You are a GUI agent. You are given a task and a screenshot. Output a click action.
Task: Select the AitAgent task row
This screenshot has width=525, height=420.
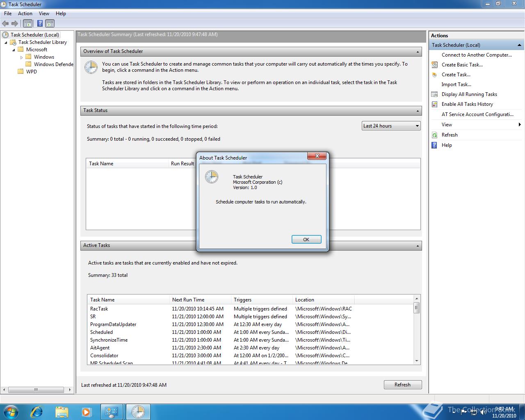pyautogui.click(x=250, y=348)
